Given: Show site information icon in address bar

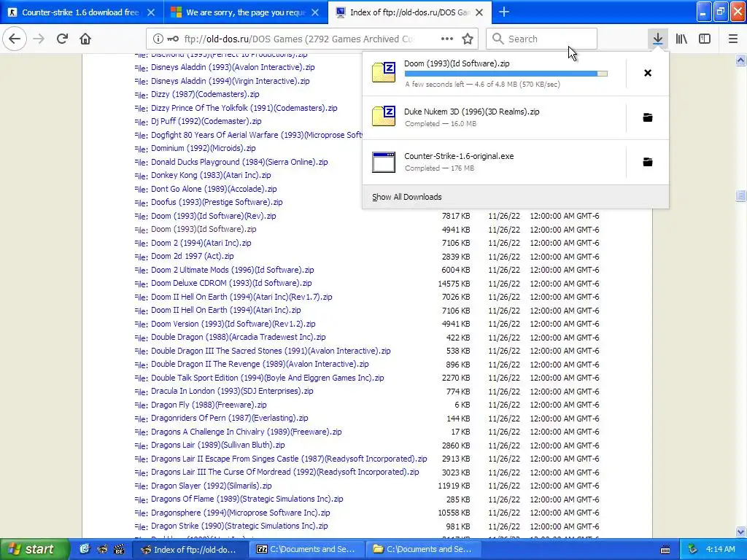Looking at the screenshot, I should pos(158,39).
